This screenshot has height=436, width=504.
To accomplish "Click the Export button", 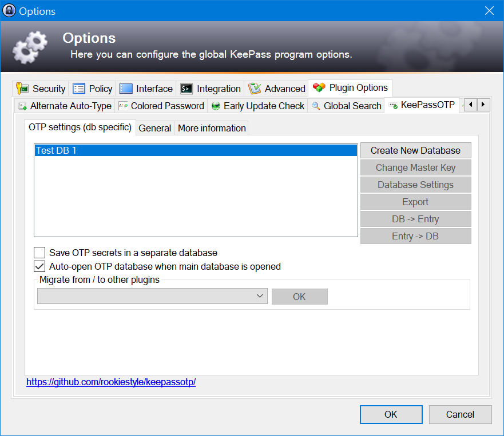I will click(415, 202).
